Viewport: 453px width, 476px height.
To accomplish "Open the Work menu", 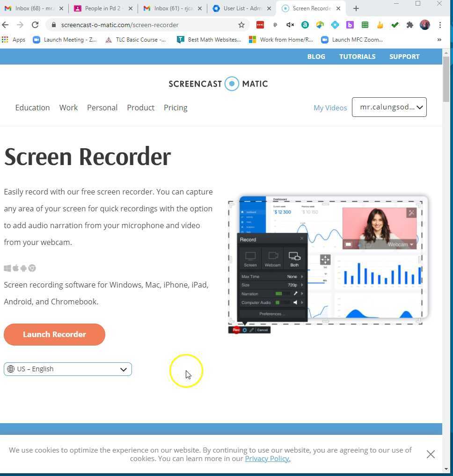I will (x=68, y=108).
